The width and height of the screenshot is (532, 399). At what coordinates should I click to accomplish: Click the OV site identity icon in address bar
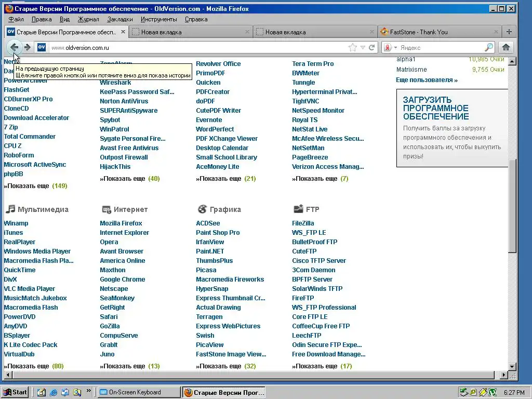[x=42, y=47]
